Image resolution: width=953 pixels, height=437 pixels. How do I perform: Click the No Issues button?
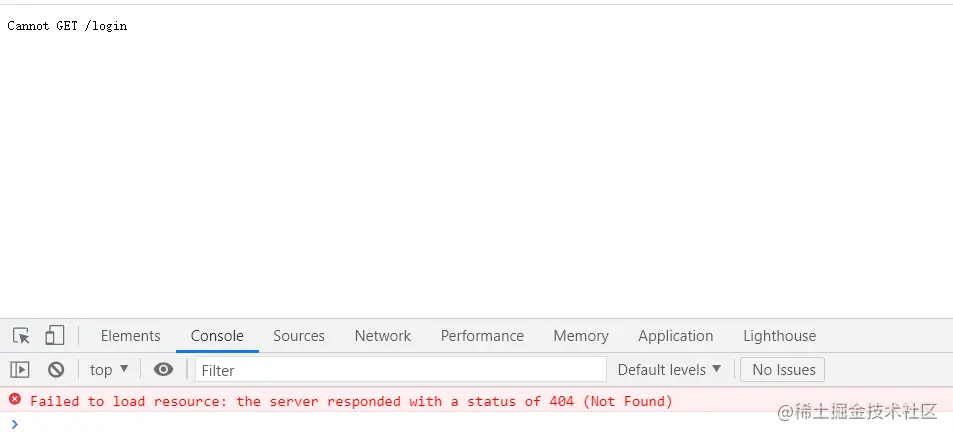pos(783,370)
